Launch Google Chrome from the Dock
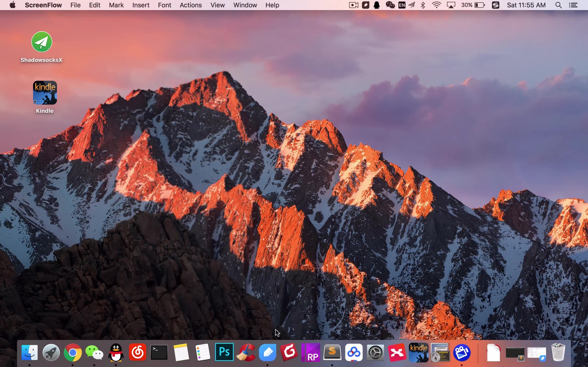Image resolution: width=588 pixels, height=367 pixels. point(73,353)
